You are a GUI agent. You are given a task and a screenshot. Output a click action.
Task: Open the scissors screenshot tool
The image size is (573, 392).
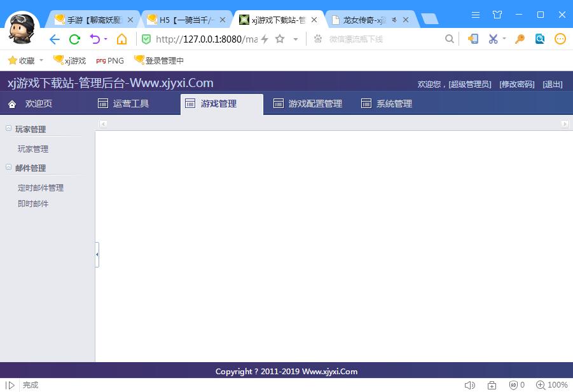tap(493, 39)
